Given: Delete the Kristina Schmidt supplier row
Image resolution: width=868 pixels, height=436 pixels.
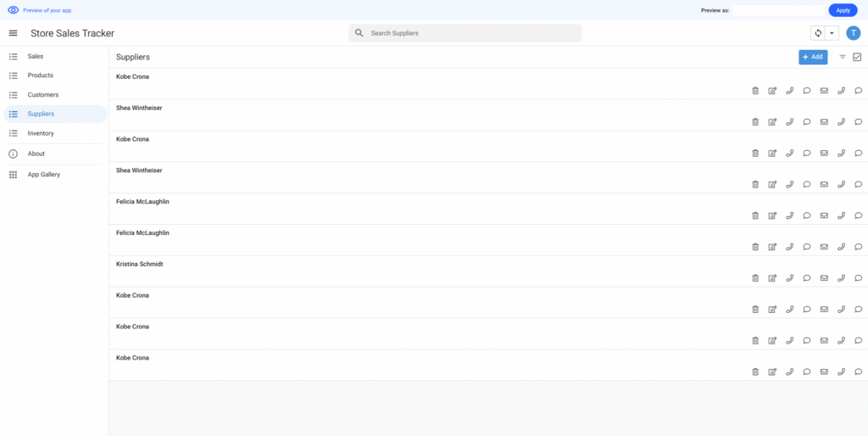Looking at the screenshot, I should (755, 278).
